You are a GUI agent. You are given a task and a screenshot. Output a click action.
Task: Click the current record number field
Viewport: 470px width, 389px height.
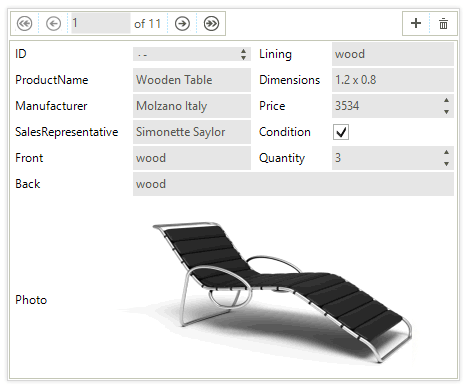tap(101, 23)
